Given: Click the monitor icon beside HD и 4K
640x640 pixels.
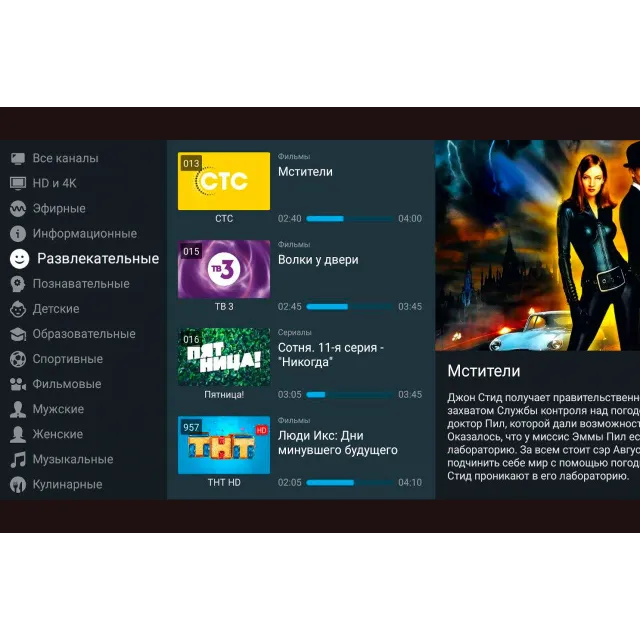Looking at the screenshot, I should coord(18,183).
